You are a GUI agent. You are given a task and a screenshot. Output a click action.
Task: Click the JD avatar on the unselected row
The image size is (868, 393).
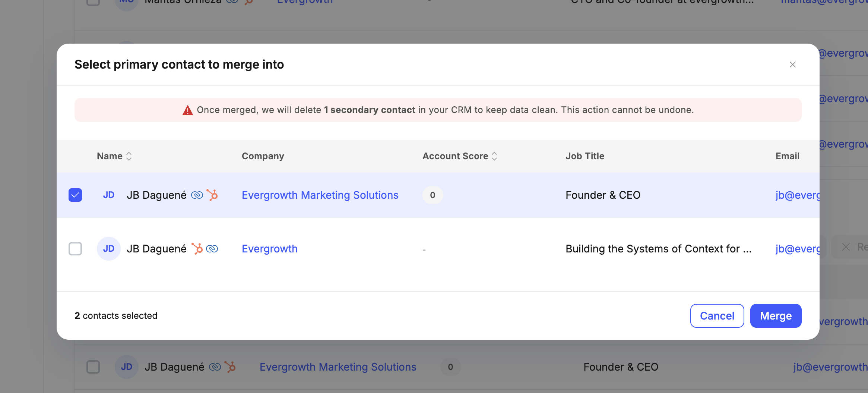[x=108, y=248]
